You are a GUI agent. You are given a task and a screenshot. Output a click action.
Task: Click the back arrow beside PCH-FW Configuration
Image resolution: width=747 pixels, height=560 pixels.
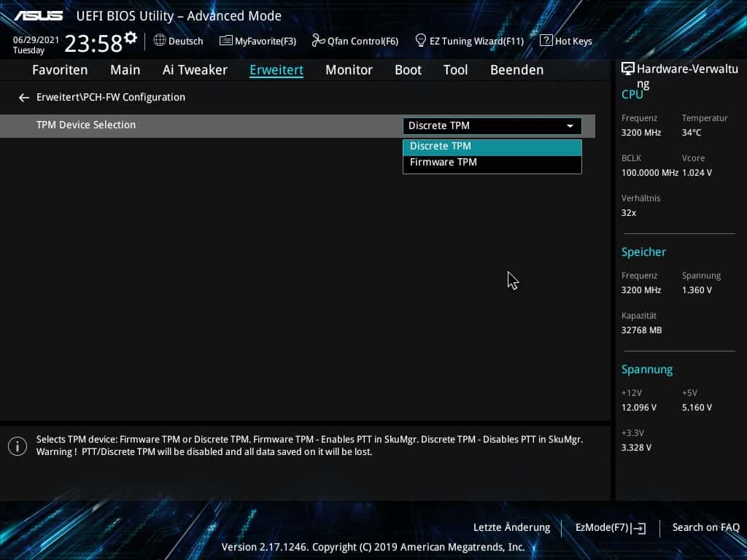pos(24,98)
